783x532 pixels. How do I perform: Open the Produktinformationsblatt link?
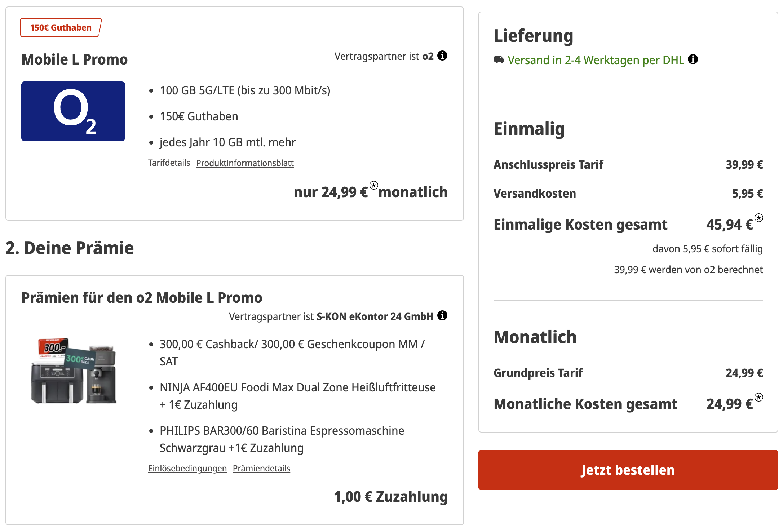pos(245,163)
